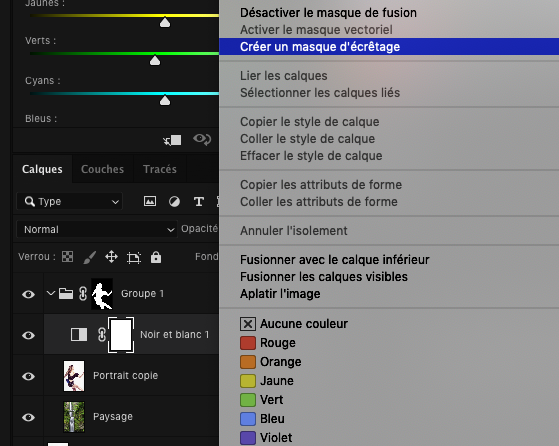
Task: Click the lock all padlock icon
Action: [x=156, y=257]
